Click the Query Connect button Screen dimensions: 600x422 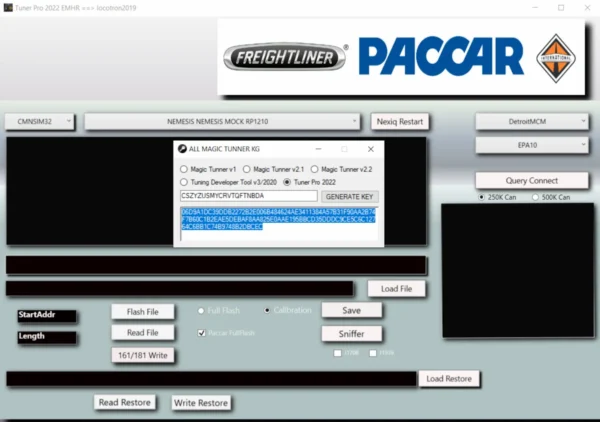tap(531, 180)
